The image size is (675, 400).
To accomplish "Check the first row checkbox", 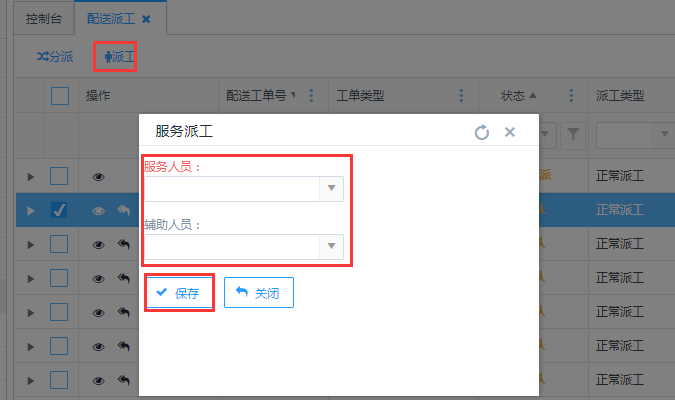I will click(59, 177).
